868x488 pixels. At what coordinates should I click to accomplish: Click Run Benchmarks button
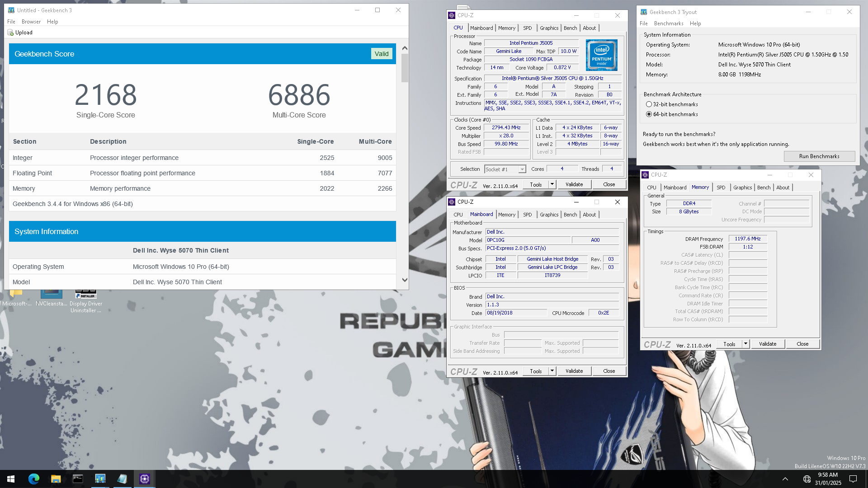click(819, 156)
